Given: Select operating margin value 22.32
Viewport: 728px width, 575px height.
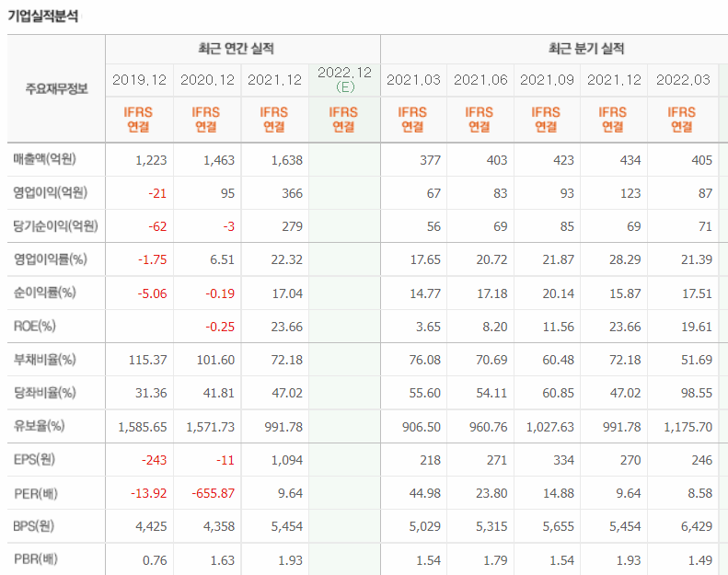Looking at the screenshot, I should [x=287, y=259].
